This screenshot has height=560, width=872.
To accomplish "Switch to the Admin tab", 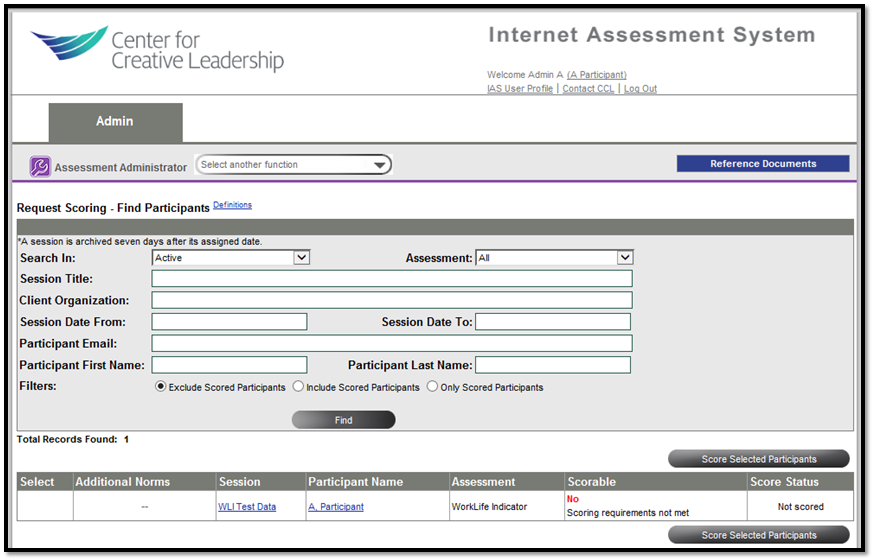I will click(x=115, y=122).
